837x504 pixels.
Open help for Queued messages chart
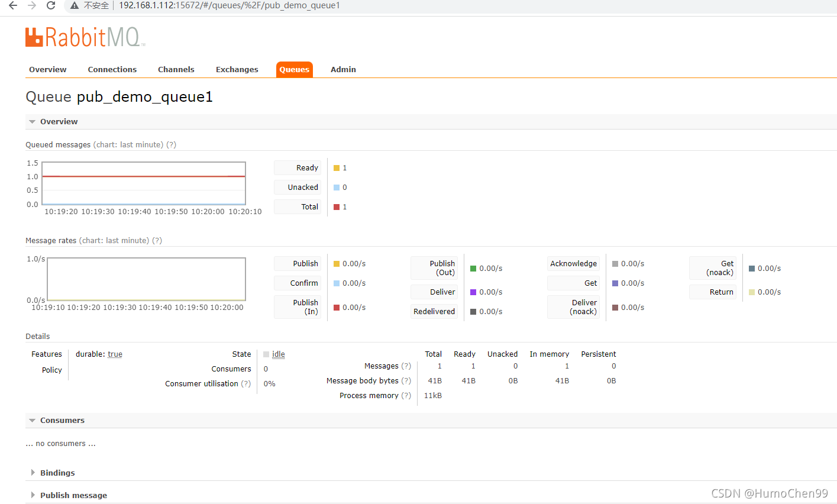click(x=171, y=144)
